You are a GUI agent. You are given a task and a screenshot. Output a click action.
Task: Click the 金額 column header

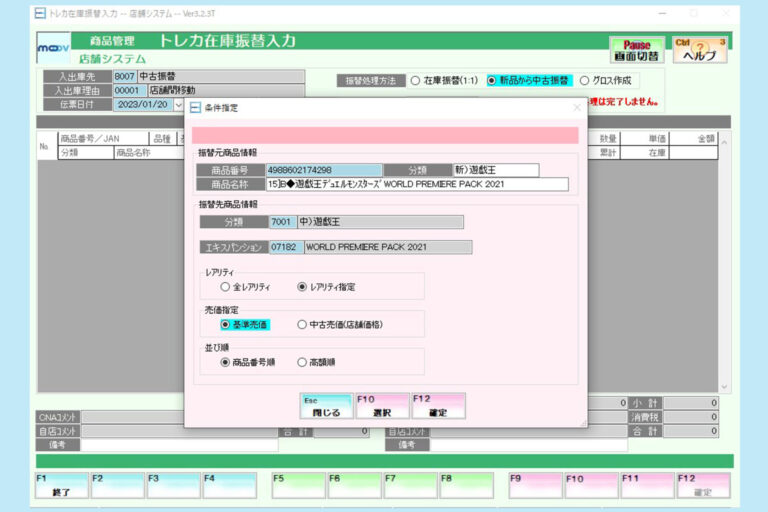click(694, 139)
